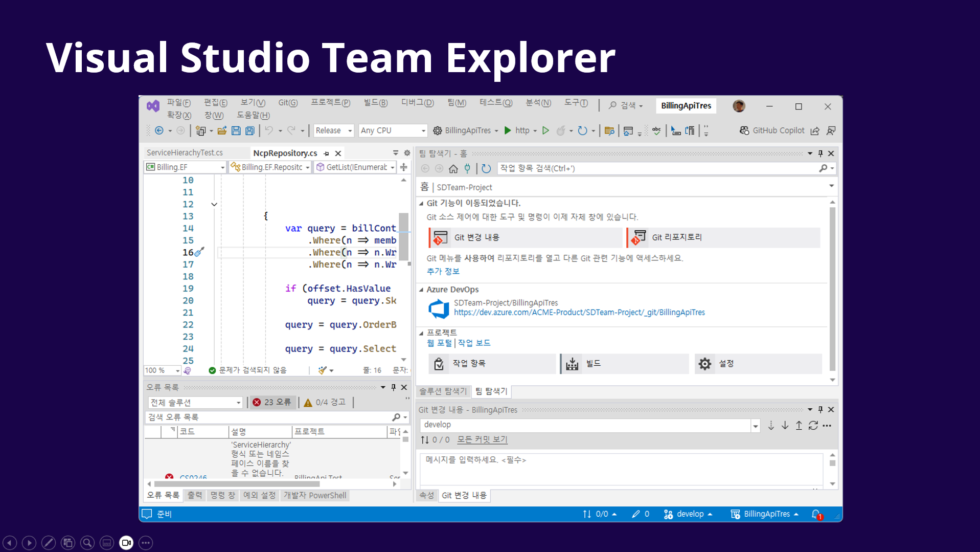Toggle pin on the NcpRepository.cs tab
980x552 pixels.
[x=326, y=153]
